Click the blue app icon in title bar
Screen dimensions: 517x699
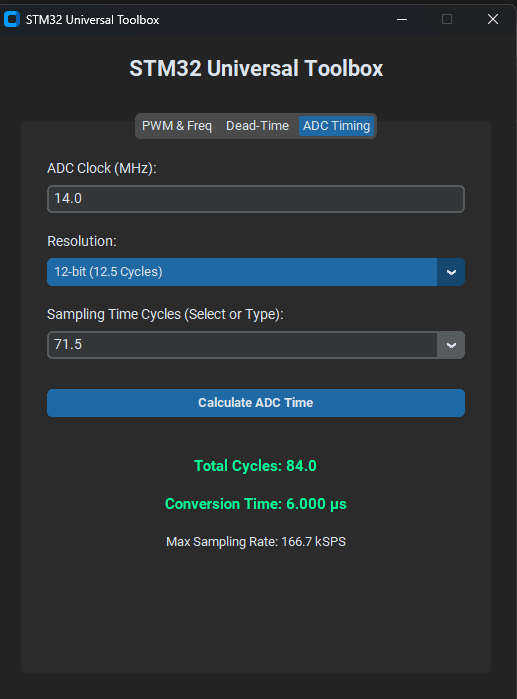click(12, 19)
